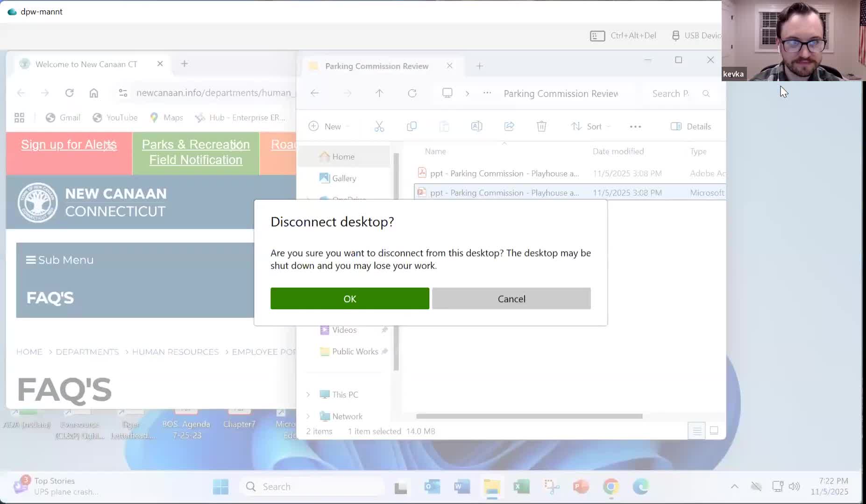Expand the Network tree node

(308, 416)
